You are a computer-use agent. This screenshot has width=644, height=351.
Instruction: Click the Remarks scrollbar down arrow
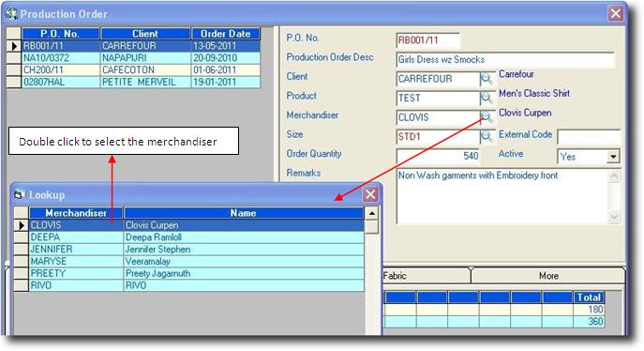coord(614,217)
